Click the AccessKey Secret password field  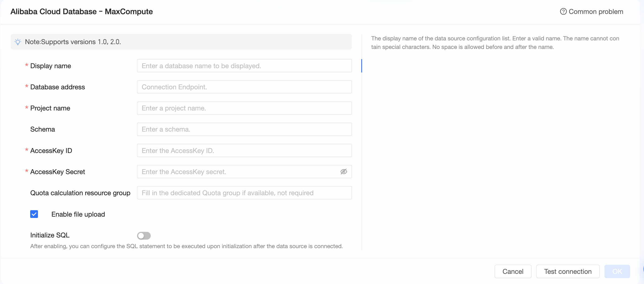pyautogui.click(x=238, y=172)
